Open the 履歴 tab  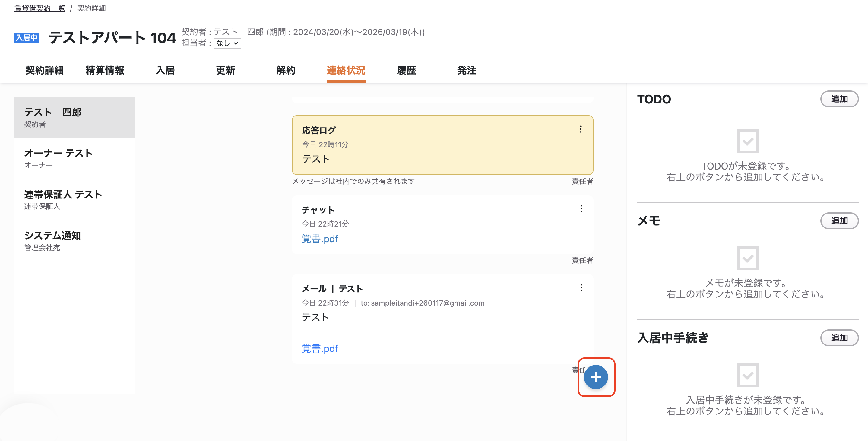406,70
